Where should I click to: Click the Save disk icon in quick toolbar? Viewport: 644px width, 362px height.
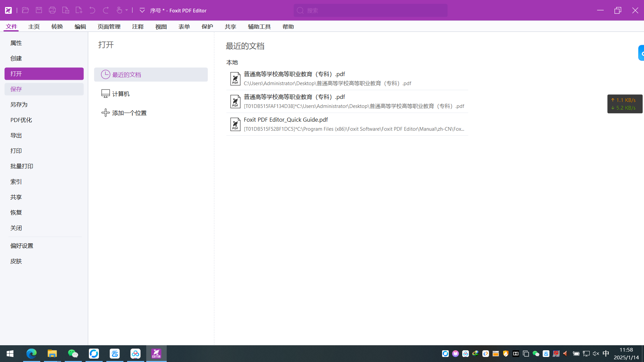[x=39, y=10]
